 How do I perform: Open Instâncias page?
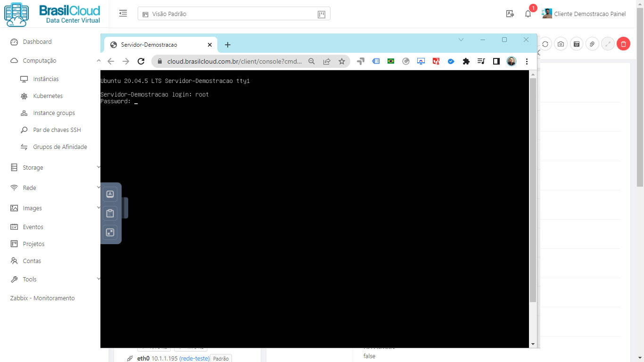pos(46,79)
